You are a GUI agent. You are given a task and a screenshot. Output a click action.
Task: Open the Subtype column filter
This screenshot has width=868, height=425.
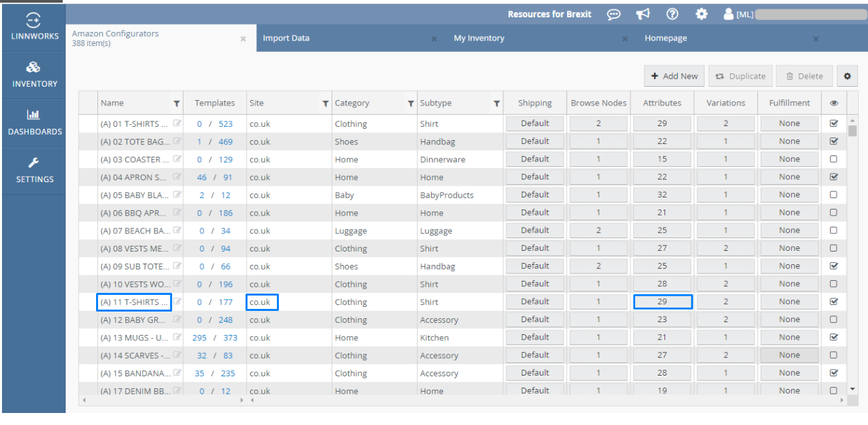[x=496, y=103]
